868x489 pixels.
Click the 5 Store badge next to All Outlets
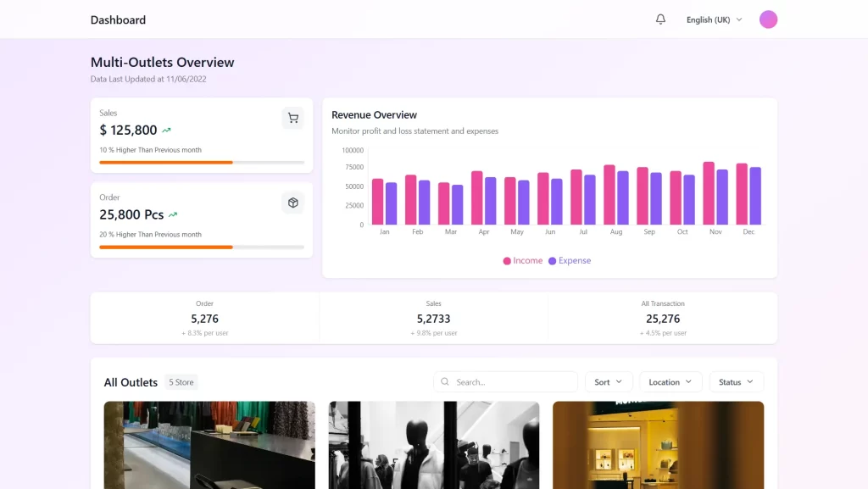[181, 382]
